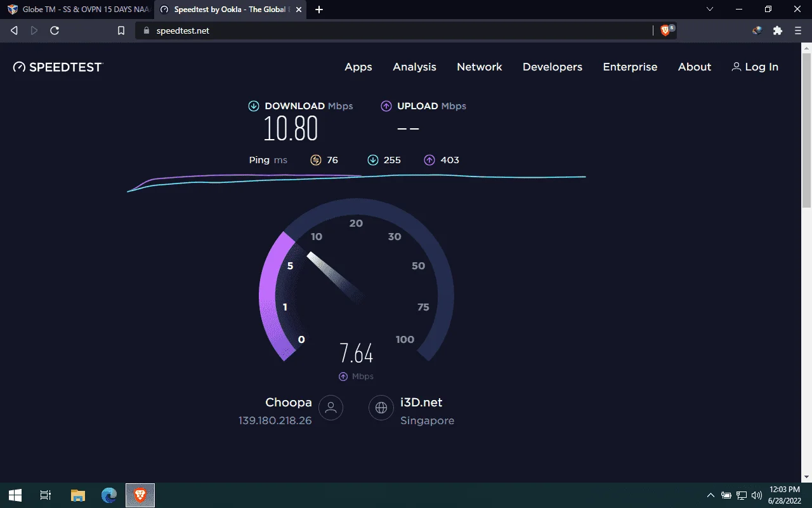Open the Apps menu

(358, 67)
